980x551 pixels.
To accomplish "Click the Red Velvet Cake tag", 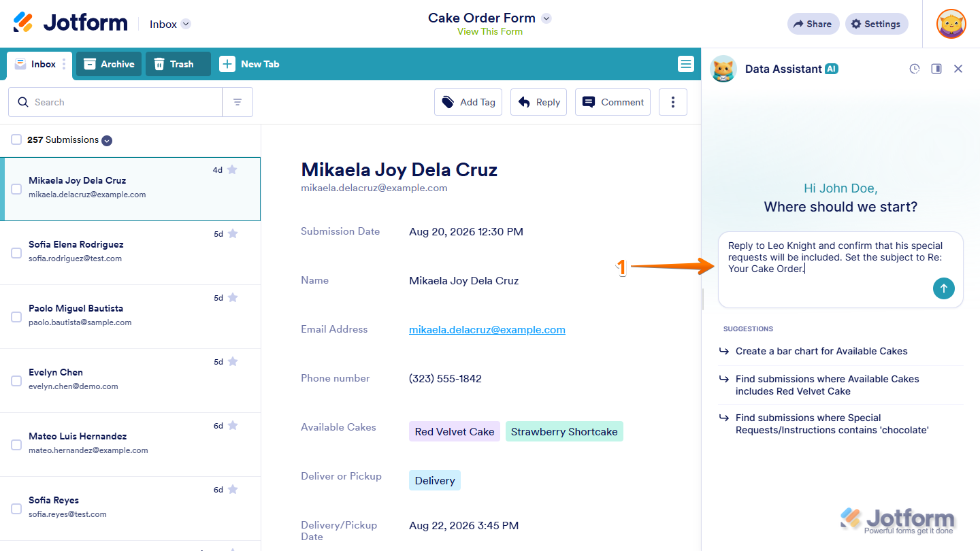I will pyautogui.click(x=455, y=431).
